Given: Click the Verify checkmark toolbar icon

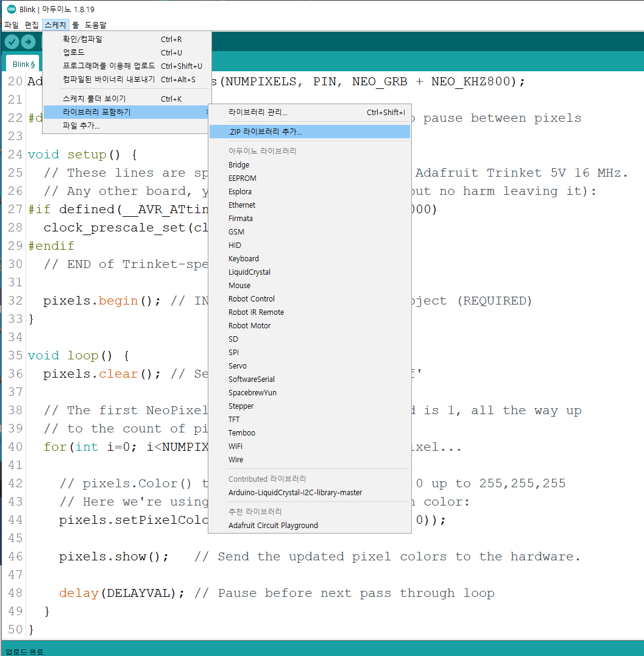Looking at the screenshot, I should pyautogui.click(x=12, y=42).
